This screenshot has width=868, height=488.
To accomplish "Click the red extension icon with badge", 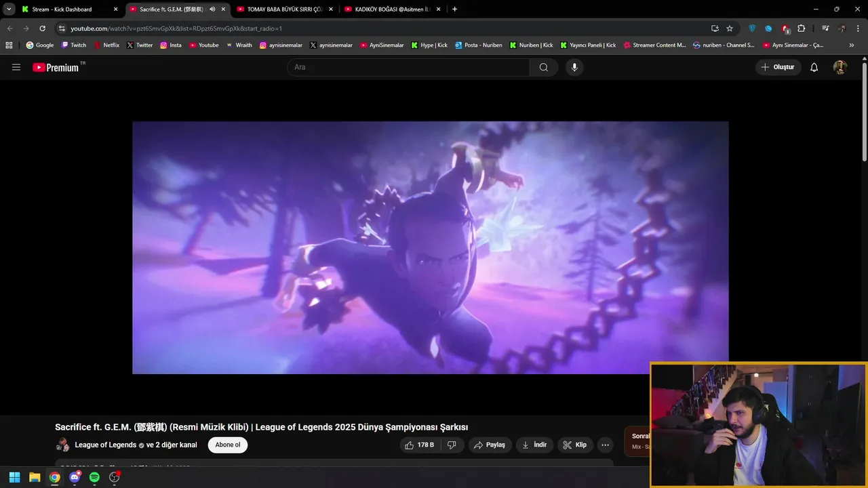I will pos(785,28).
